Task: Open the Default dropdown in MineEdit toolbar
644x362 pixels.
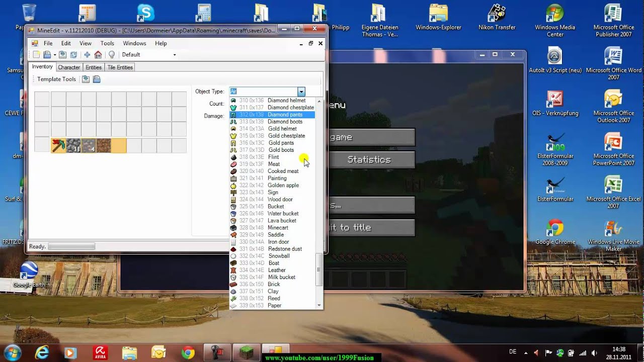Action: pyautogui.click(x=175, y=55)
